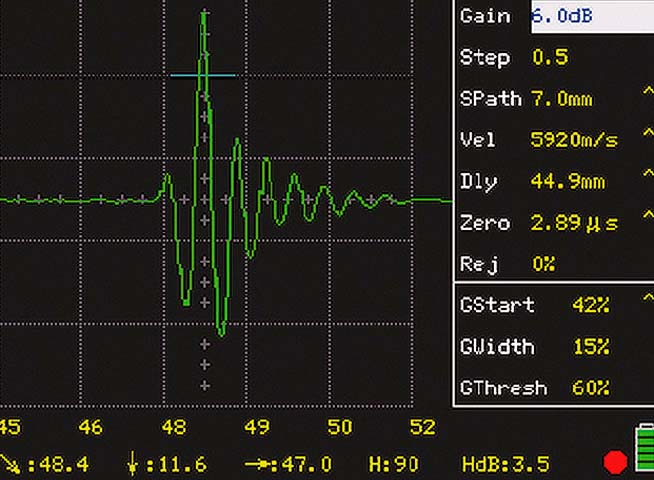This screenshot has height=480, width=654.
Task: Click the green battery level icon
Action: [644, 452]
